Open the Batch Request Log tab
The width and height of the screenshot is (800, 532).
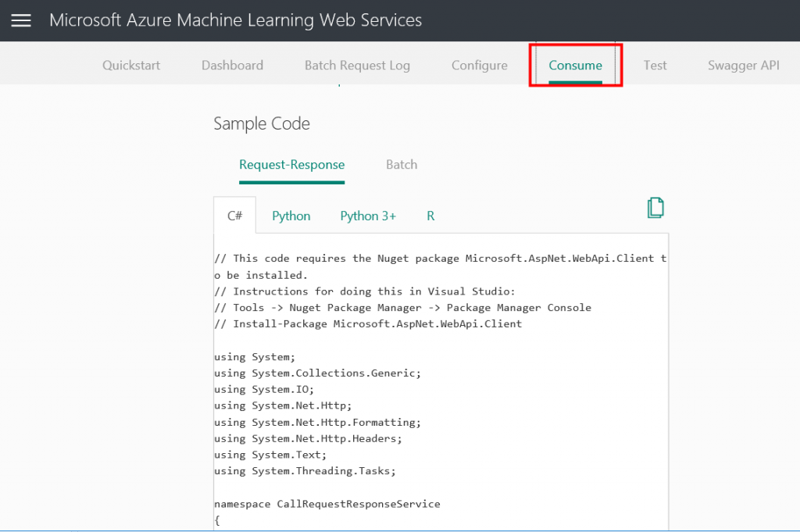[x=357, y=66]
